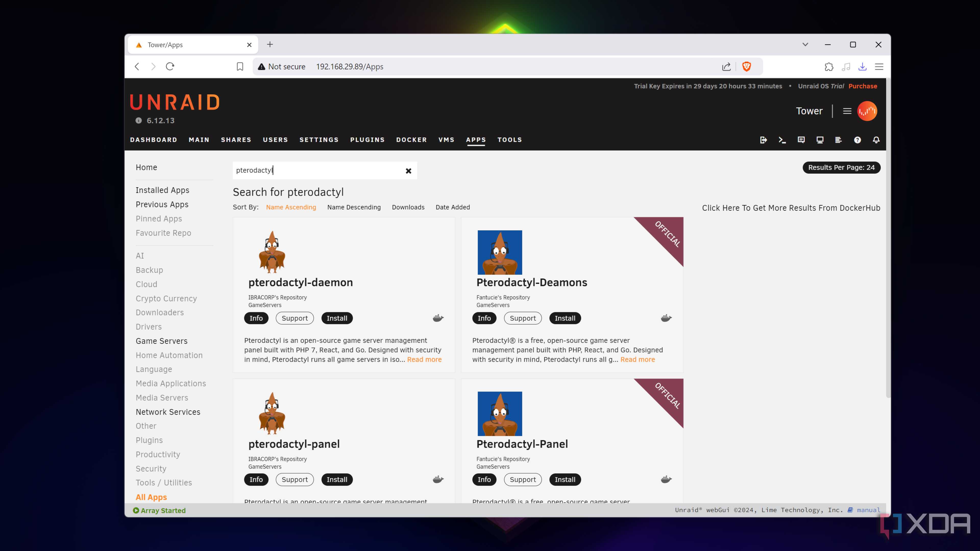Screen dimensions: 980x551
Task: Click the Docker whale icon on pterodactyl-daemon card
Action: pyautogui.click(x=438, y=318)
